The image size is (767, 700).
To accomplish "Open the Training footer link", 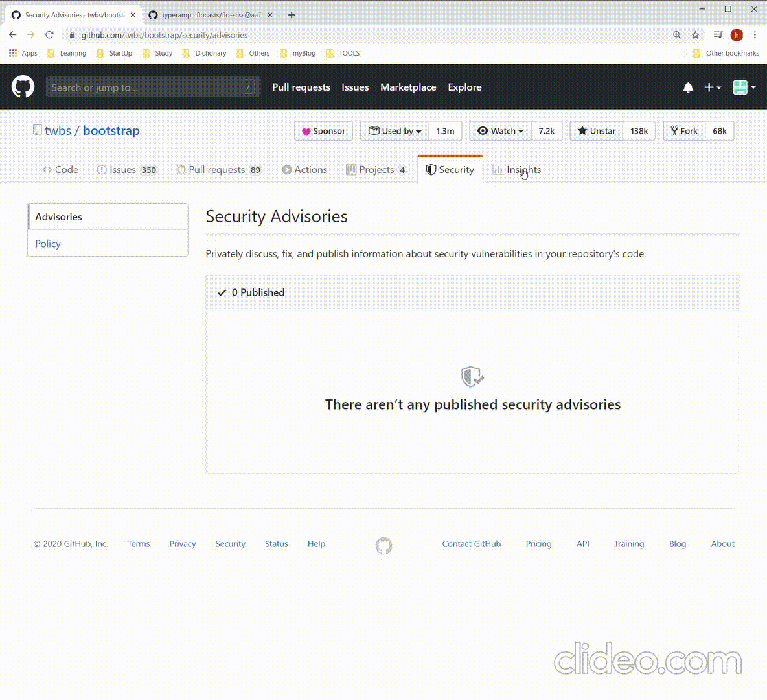I will coord(629,544).
